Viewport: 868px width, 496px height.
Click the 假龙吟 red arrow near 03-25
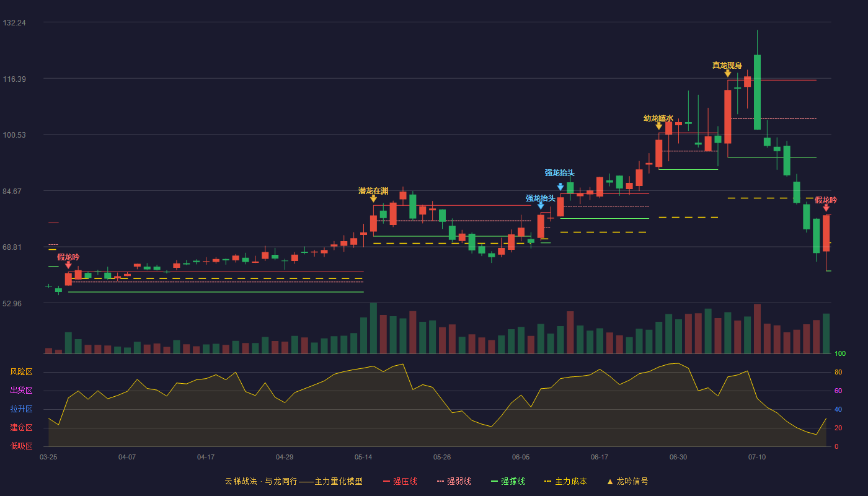[x=68, y=265]
